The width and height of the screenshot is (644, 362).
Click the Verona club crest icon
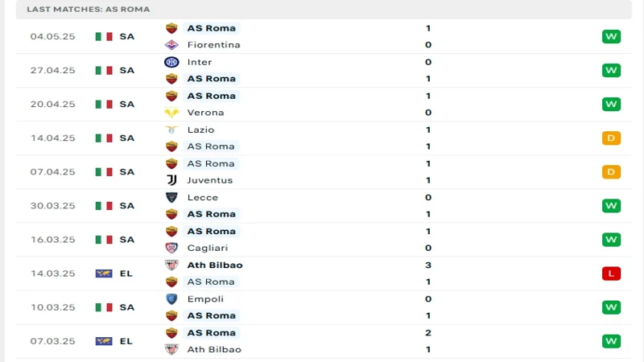(x=171, y=113)
